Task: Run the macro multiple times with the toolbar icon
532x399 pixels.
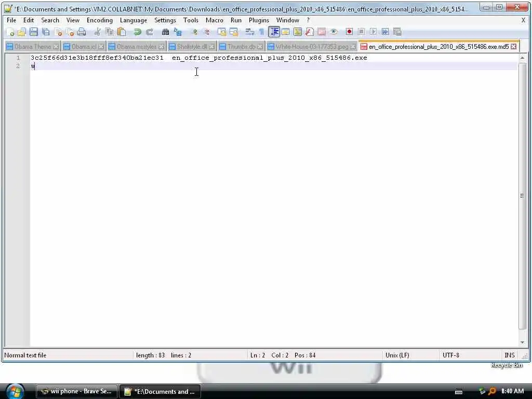Action: click(x=385, y=32)
